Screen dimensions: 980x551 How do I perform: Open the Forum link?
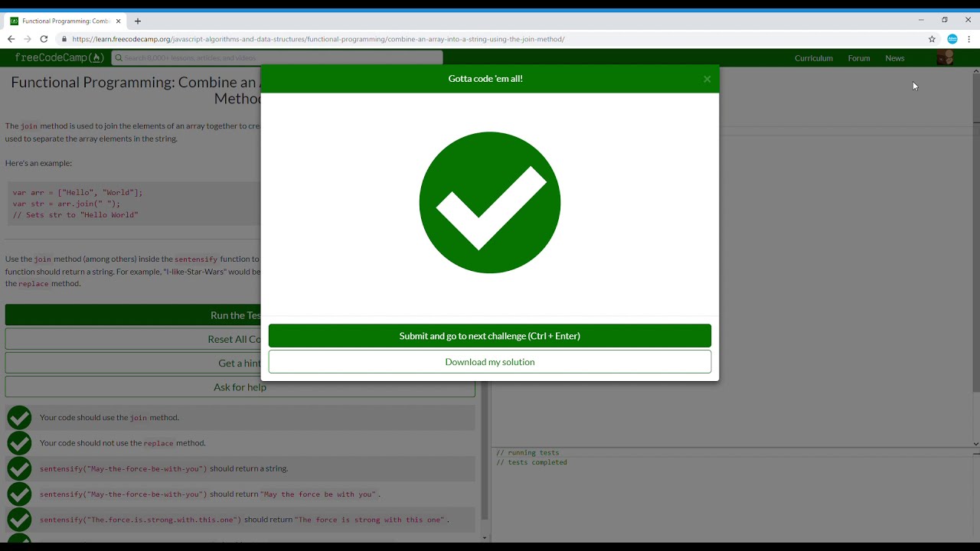pyautogui.click(x=859, y=58)
